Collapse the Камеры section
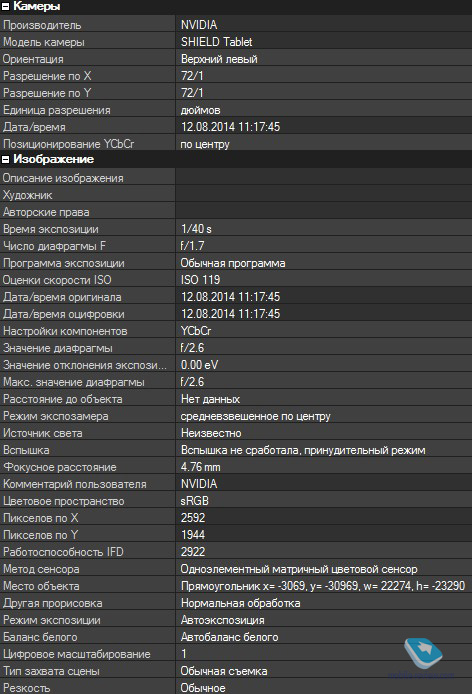This screenshot has width=472, height=694. tap(6, 7)
